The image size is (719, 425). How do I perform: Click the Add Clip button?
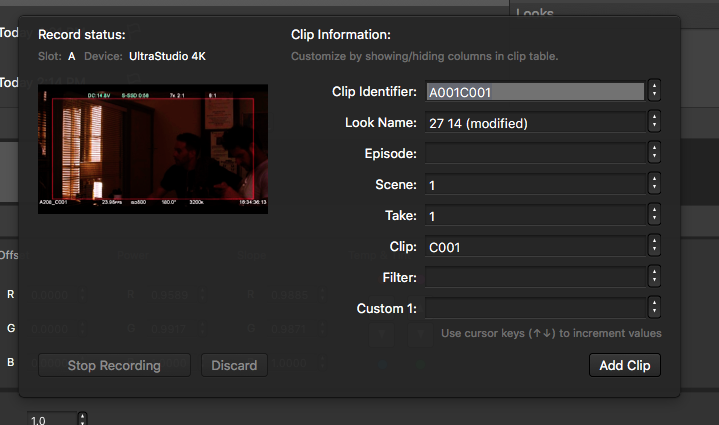(624, 365)
